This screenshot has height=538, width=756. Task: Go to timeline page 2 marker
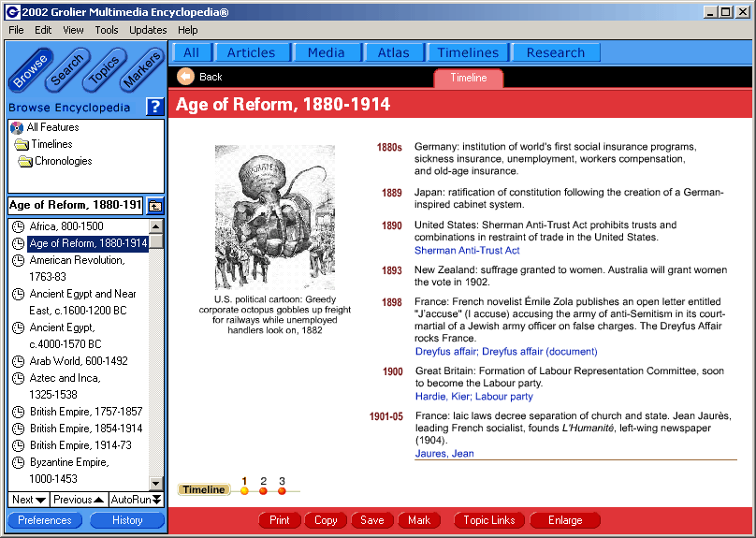pos(263,491)
